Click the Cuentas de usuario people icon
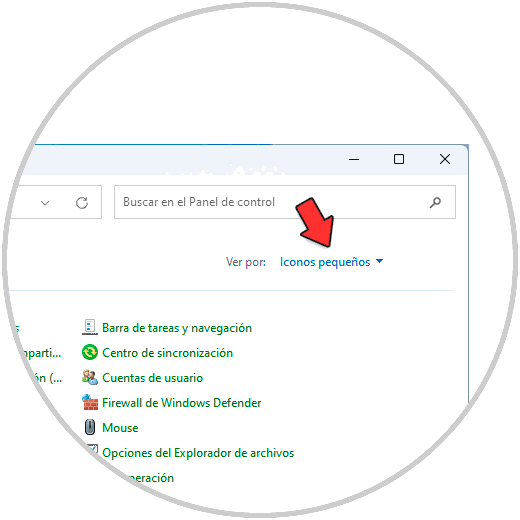This screenshot has width=520, height=520. 90,377
